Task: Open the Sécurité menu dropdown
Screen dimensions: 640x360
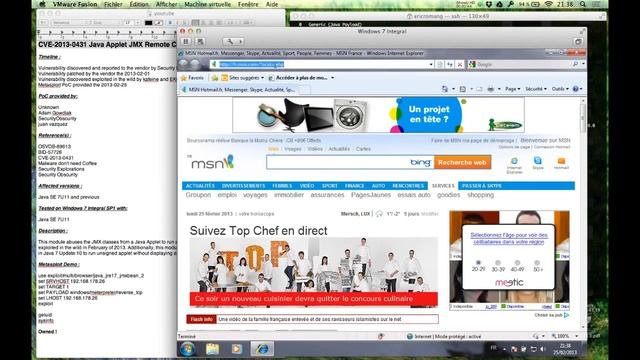Action: coord(536,89)
